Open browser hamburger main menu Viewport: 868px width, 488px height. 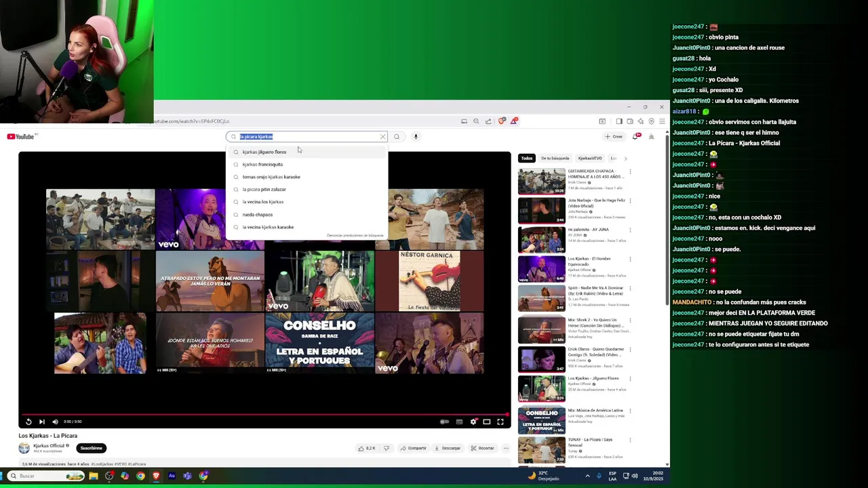(x=662, y=121)
